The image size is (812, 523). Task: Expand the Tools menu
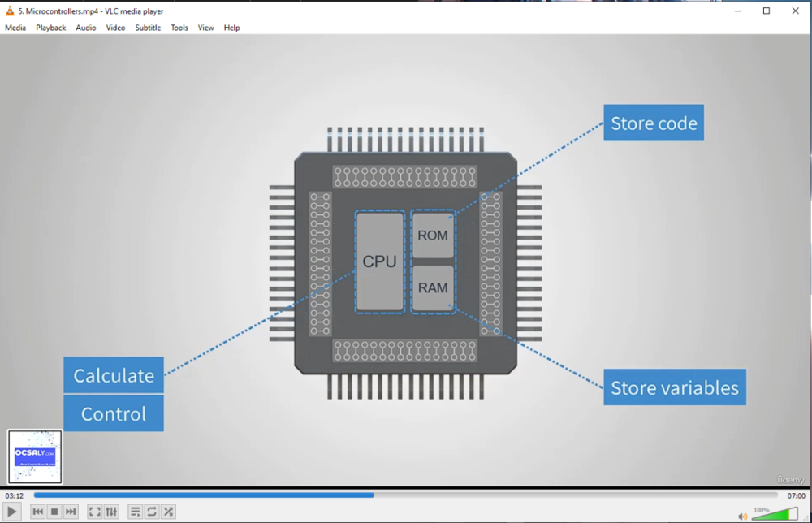[179, 28]
